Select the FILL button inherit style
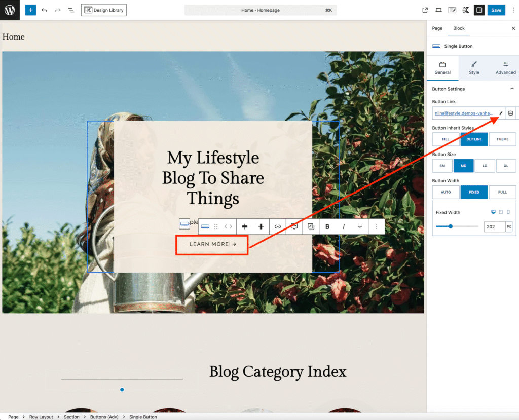 tap(446, 139)
